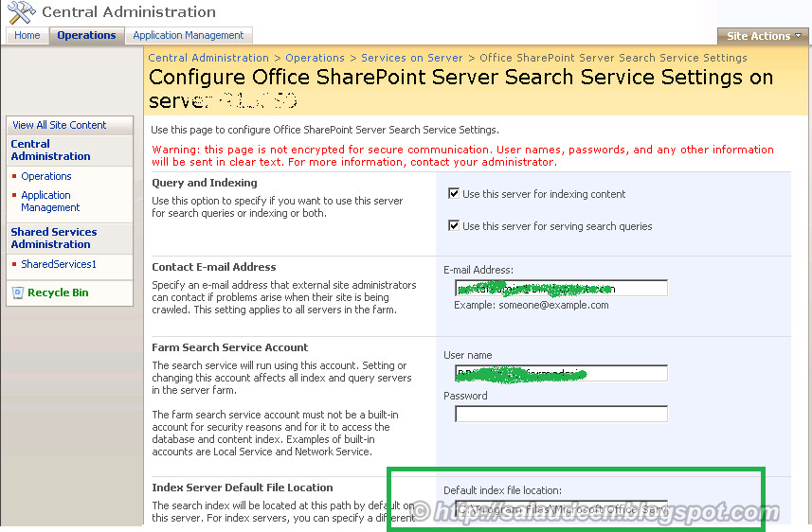Viewport: 812px width, 532px height.
Task: Open Shared Services Administration link
Action: [x=54, y=238]
